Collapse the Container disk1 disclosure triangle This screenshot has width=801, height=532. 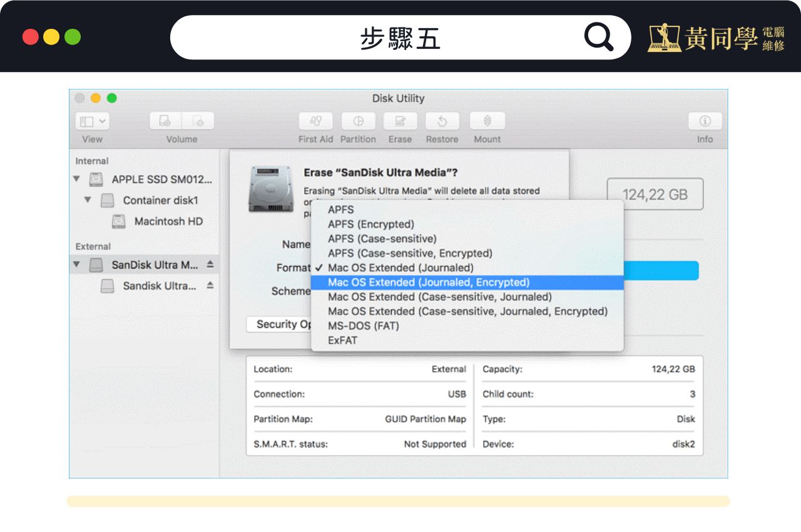click(88, 200)
